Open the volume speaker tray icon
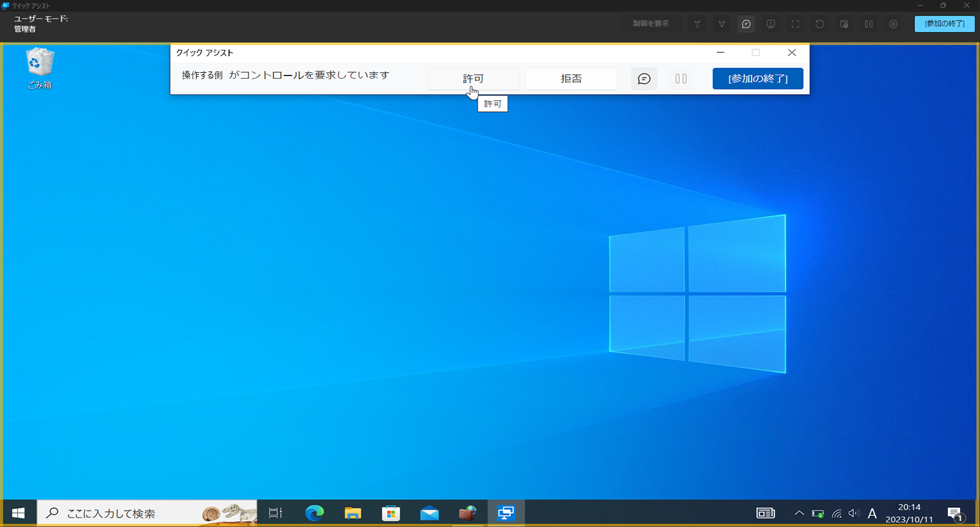 [x=854, y=513]
